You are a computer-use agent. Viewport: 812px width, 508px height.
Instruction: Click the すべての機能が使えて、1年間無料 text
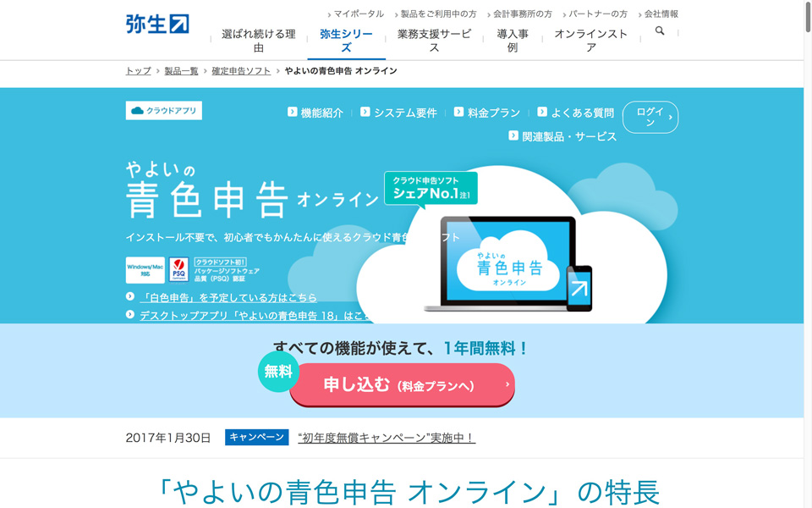(401, 348)
